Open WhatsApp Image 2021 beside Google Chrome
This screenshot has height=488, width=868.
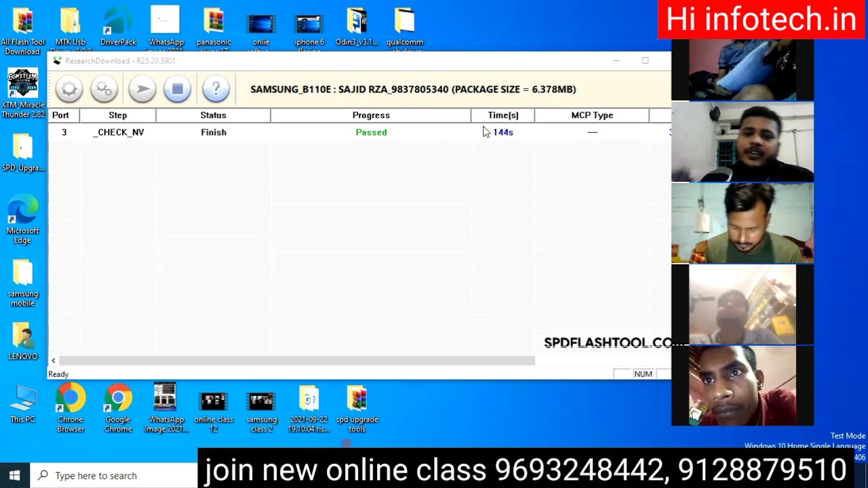click(x=166, y=407)
